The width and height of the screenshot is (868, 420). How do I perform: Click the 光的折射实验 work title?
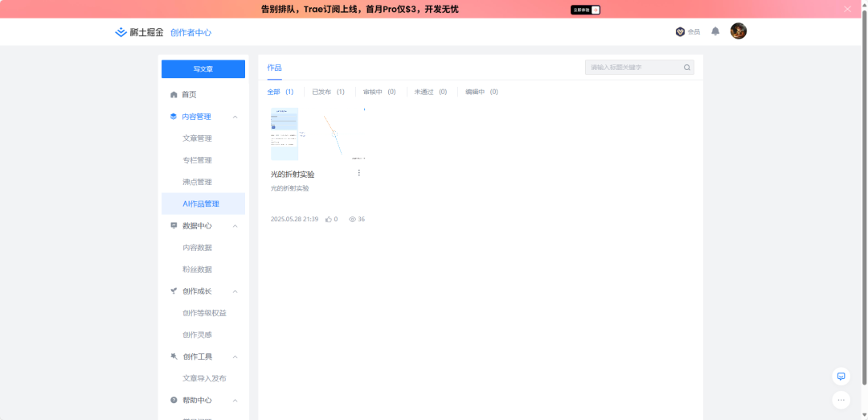point(293,174)
